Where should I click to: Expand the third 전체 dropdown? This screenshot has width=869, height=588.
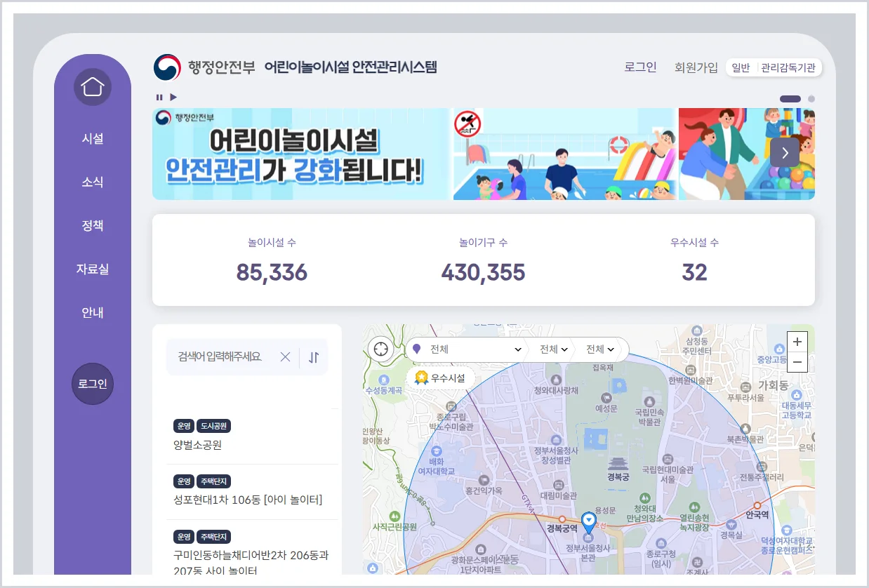pyautogui.click(x=601, y=349)
